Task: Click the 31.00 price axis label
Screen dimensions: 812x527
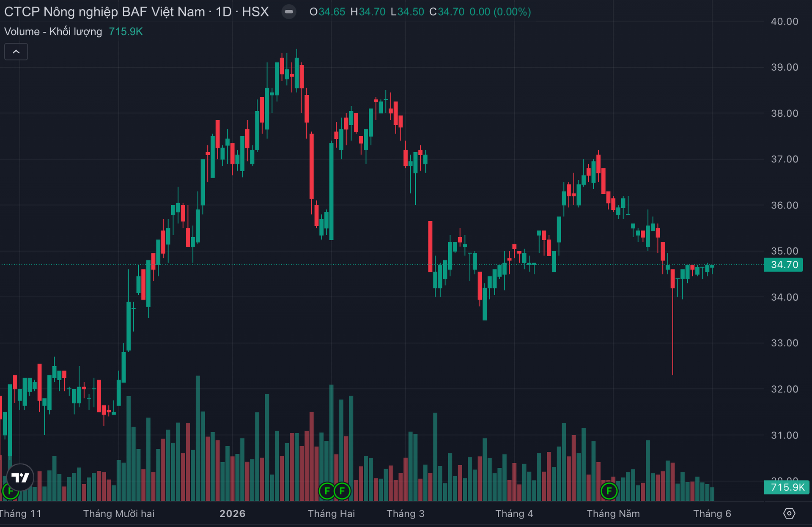Action: (x=785, y=435)
